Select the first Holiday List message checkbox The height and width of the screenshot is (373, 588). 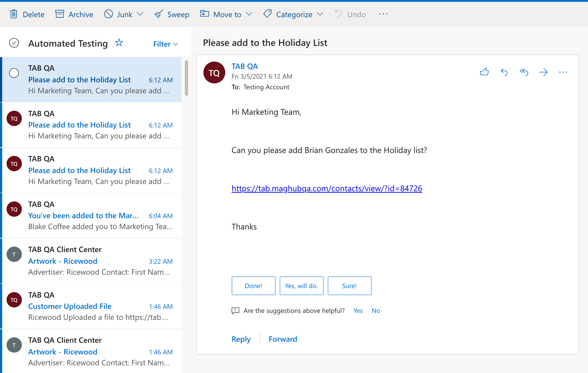tap(14, 73)
